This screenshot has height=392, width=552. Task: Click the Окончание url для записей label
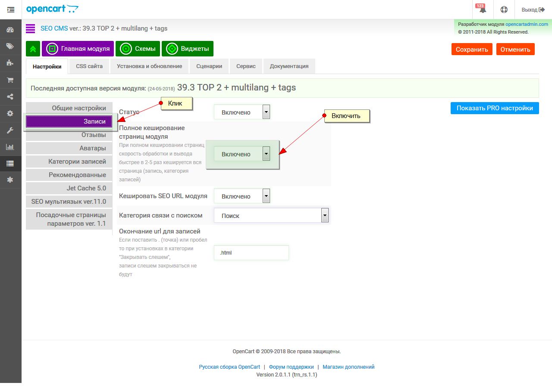tap(160, 231)
